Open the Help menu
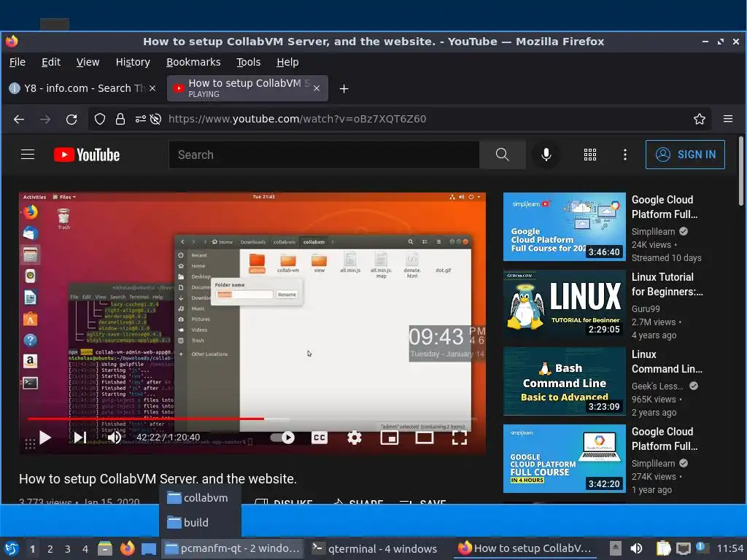The width and height of the screenshot is (747, 560). tap(287, 62)
